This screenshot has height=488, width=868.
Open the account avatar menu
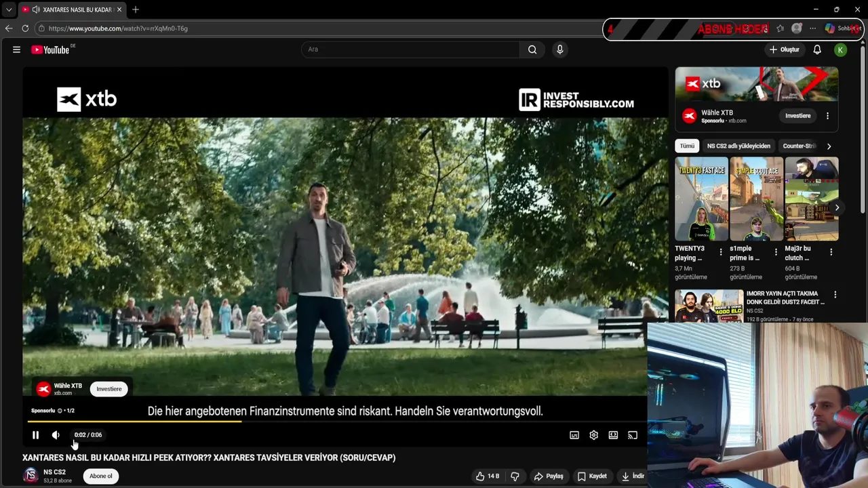click(840, 49)
